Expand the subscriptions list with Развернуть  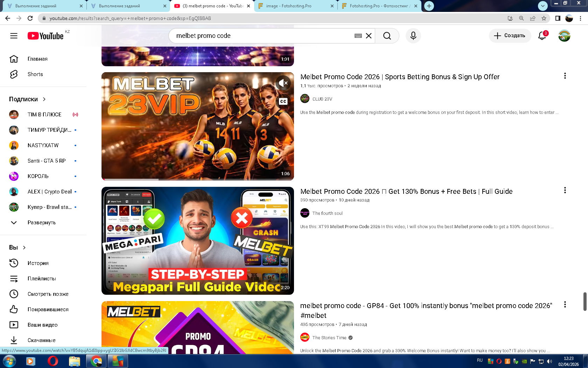point(42,223)
